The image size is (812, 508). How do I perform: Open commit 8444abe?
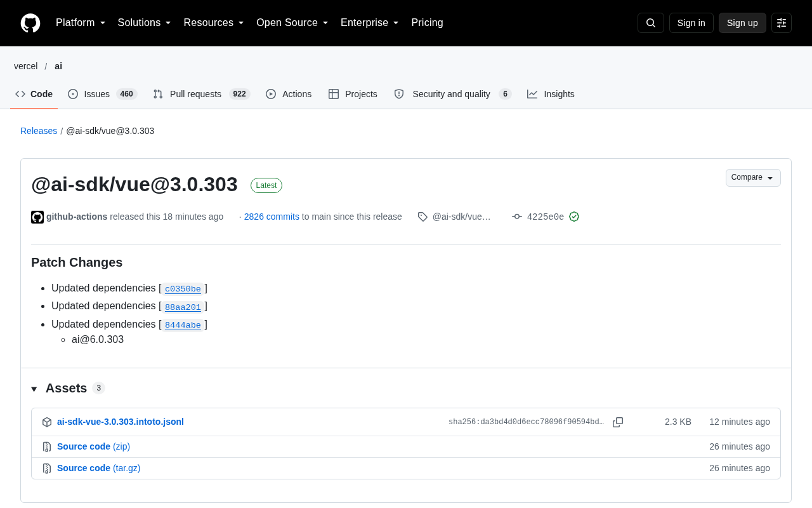pyautogui.click(x=183, y=325)
